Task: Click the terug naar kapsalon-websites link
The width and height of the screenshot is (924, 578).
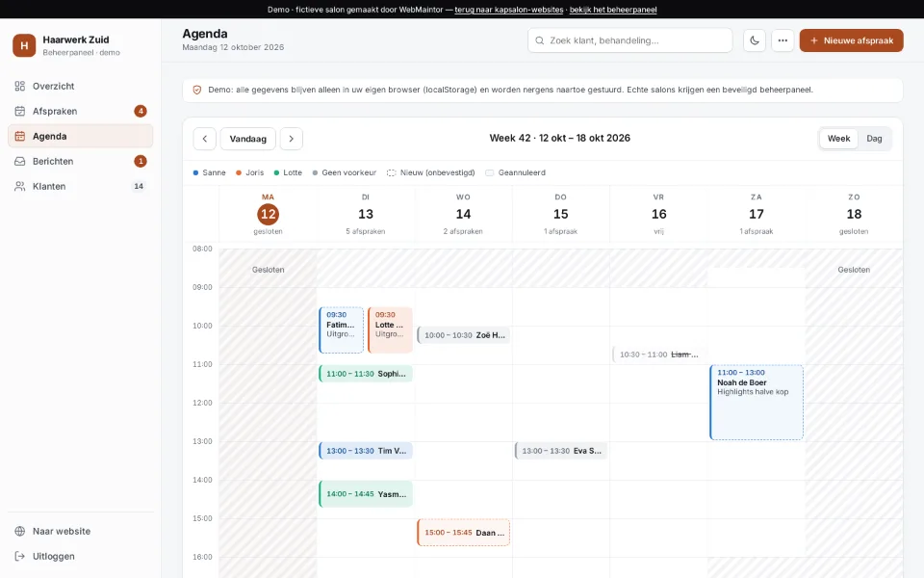Action: [509, 10]
